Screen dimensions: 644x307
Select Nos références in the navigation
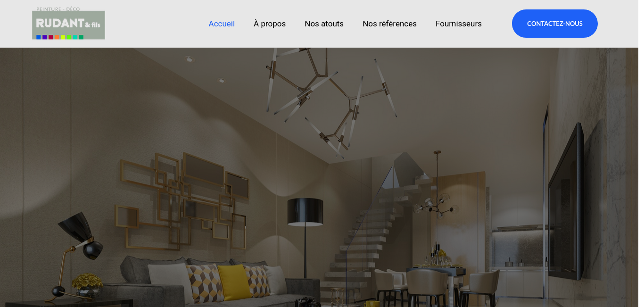click(389, 24)
